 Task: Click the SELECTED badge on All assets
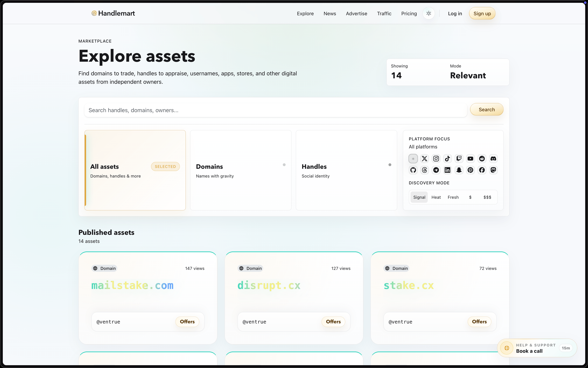tap(165, 166)
